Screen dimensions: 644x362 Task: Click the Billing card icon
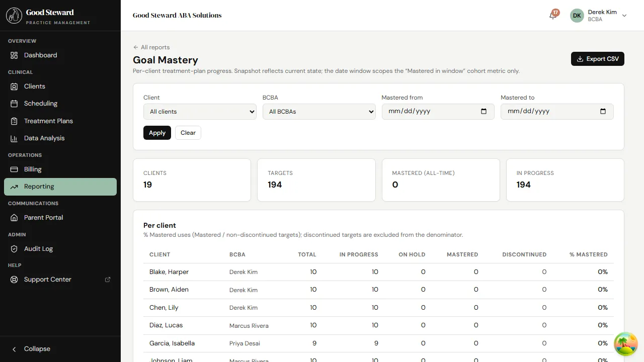pyautogui.click(x=15, y=169)
